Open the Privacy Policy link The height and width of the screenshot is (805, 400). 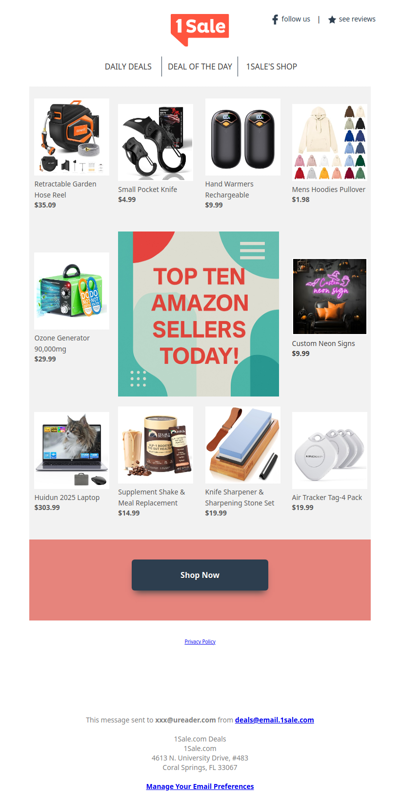(200, 642)
